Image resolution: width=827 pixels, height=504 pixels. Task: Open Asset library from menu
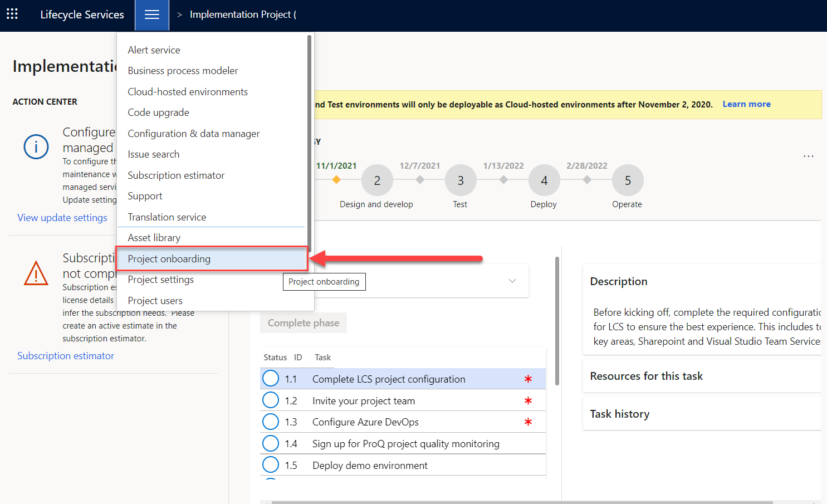coord(154,238)
